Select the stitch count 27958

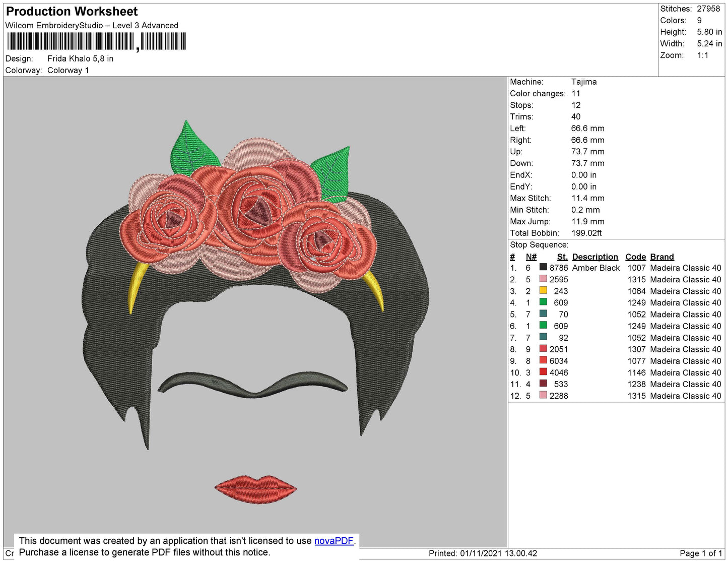[x=708, y=9]
